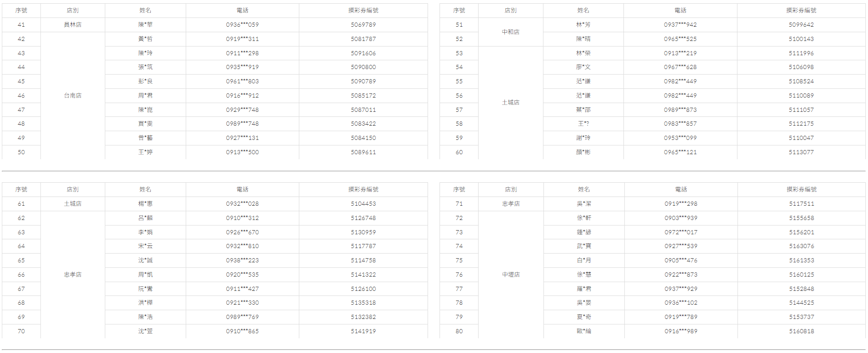Click lottery ticket number 5104453
868x353 pixels.
363,204
